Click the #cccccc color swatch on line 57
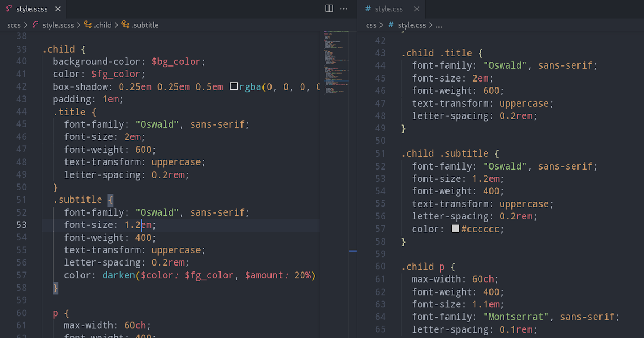644x338 pixels. [455, 229]
